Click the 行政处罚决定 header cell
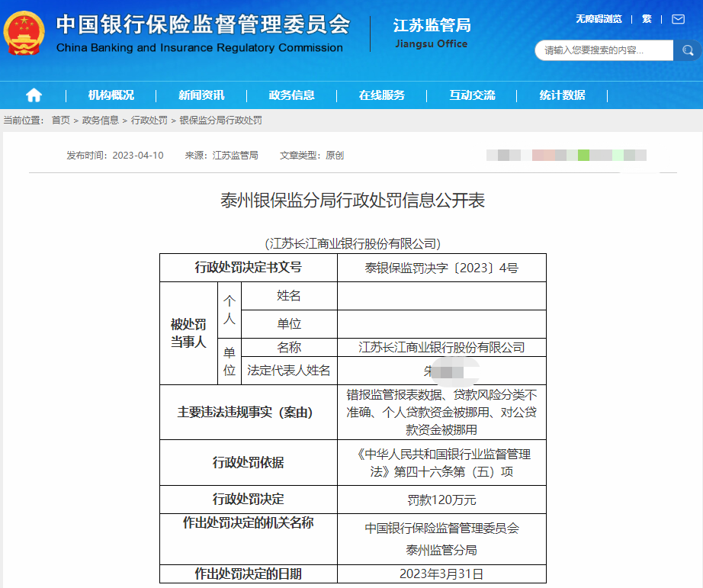This screenshot has height=588, width=703. pos(249,500)
